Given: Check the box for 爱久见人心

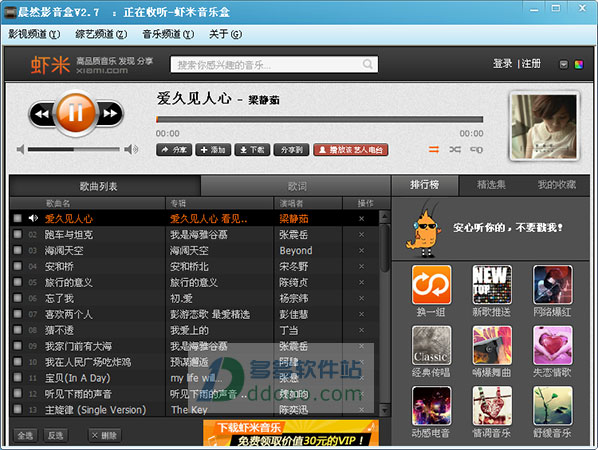Looking at the screenshot, I should point(18,218).
